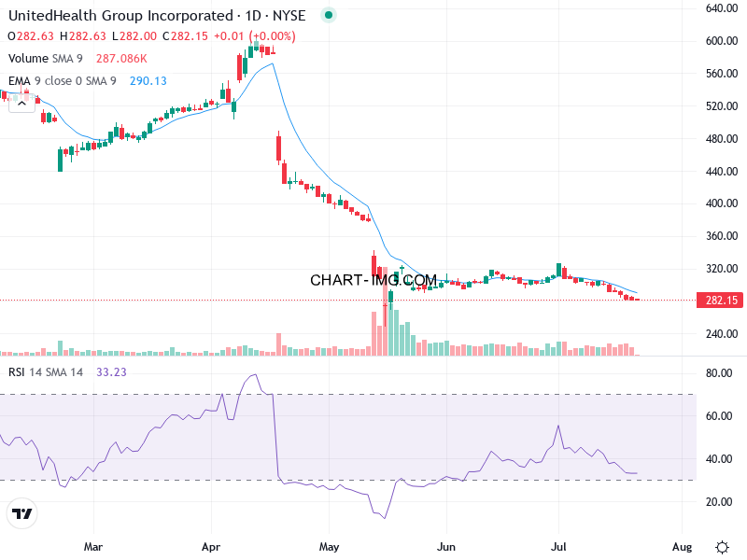
Task: Click the EMA value 290.13
Action: pyautogui.click(x=148, y=81)
